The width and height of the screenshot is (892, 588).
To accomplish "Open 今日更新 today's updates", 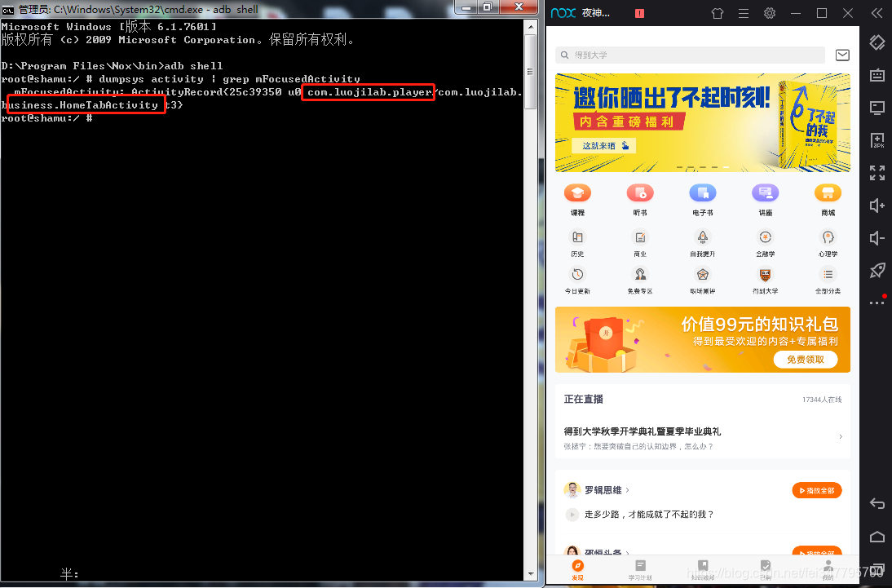I will [577, 281].
